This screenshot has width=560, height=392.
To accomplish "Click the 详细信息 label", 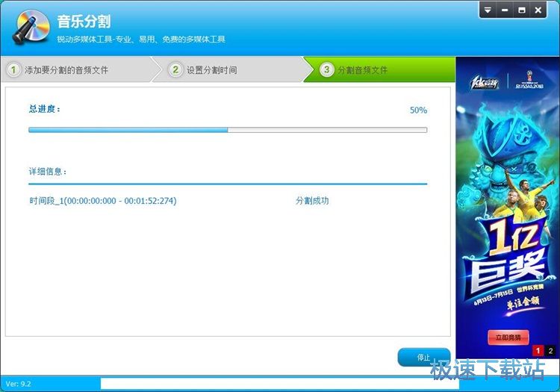I will tap(48, 172).
